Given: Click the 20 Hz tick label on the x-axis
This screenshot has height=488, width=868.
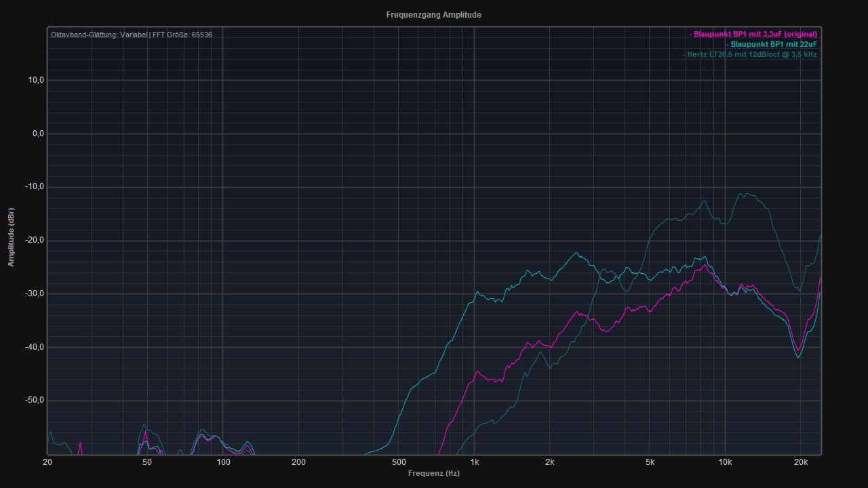Looking at the screenshot, I should pos(47,462).
